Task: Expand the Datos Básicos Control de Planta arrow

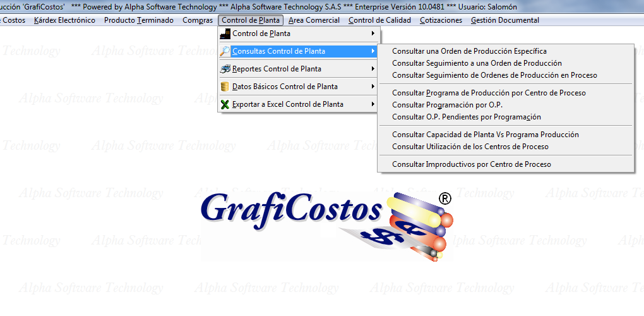Action: tap(373, 87)
